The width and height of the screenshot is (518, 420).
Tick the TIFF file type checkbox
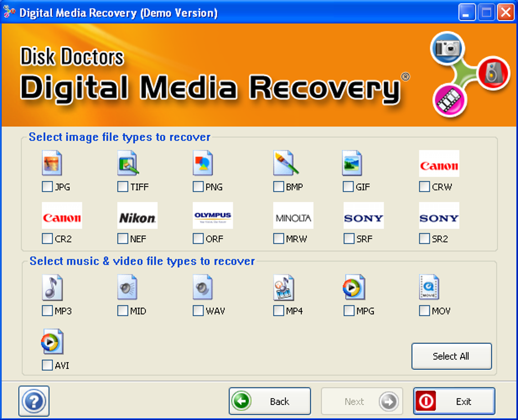[x=122, y=187]
